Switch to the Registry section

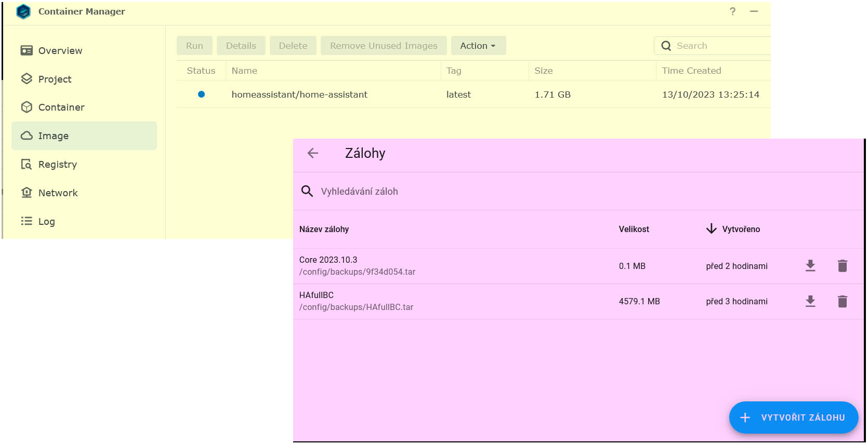pyautogui.click(x=84, y=164)
